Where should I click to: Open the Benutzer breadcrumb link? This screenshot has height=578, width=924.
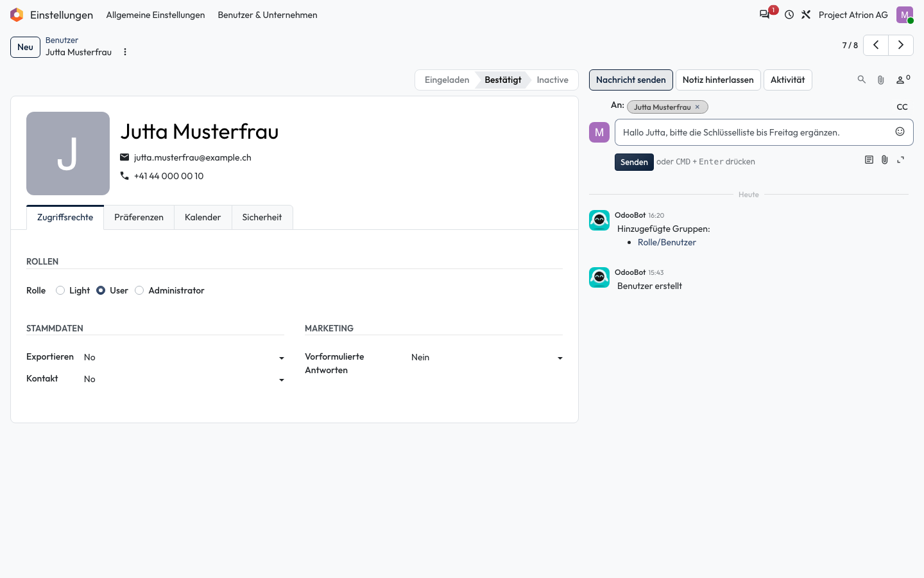62,40
